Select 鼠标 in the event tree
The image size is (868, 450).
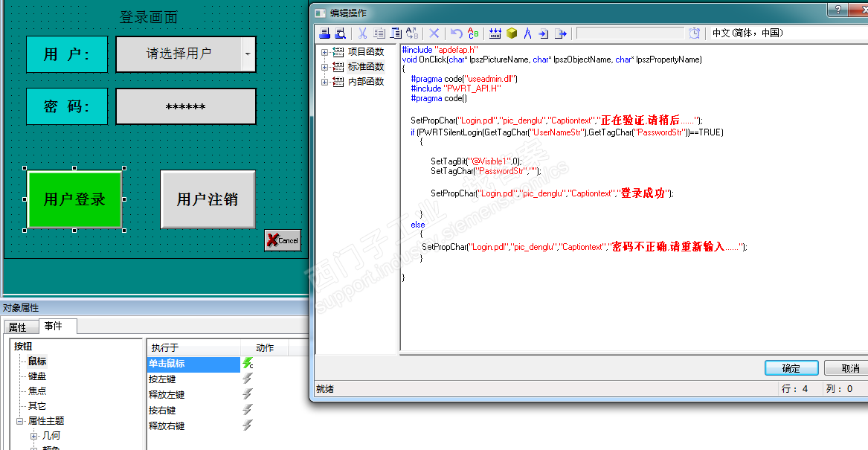pos(37,361)
